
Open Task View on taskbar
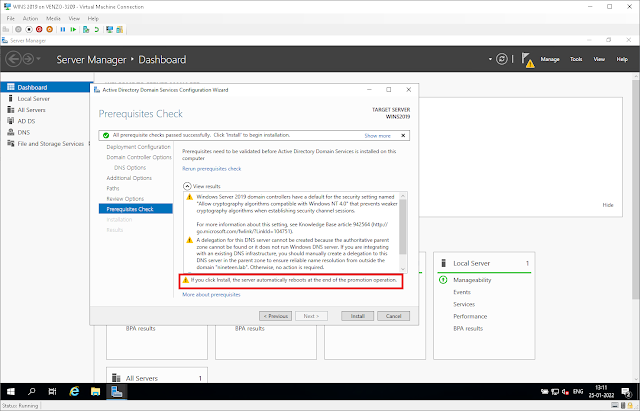[52, 392]
